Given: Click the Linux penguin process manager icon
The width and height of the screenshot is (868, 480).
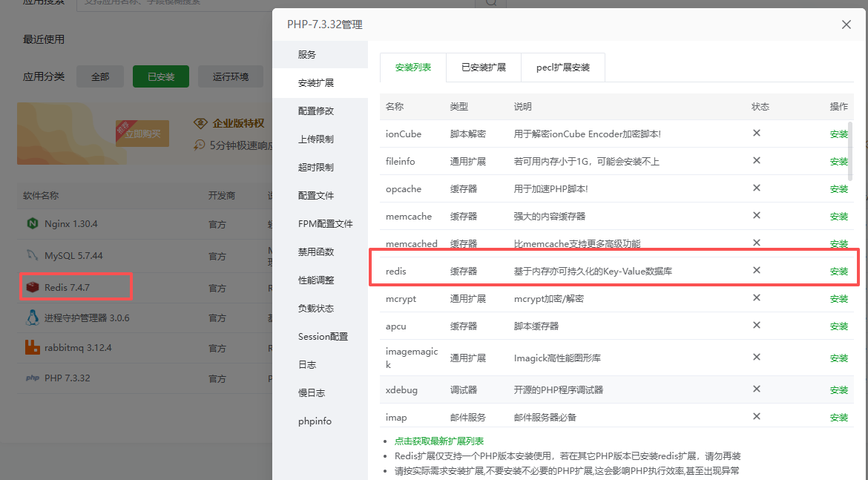Looking at the screenshot, I should 33,318.
